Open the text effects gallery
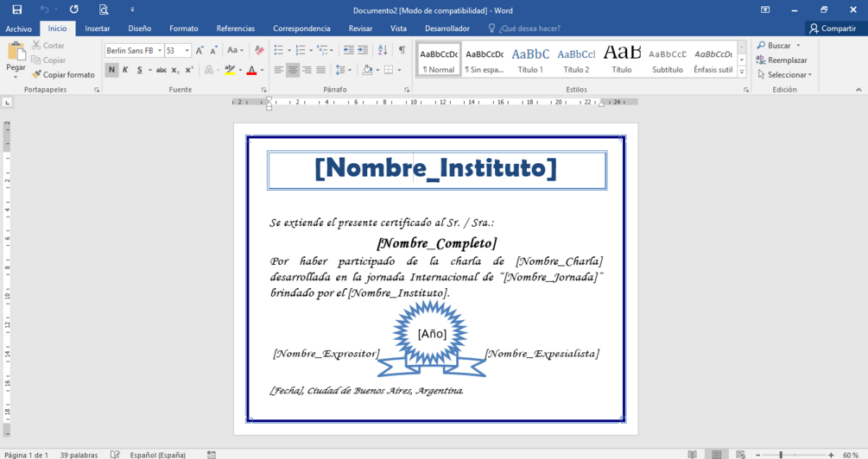 tap(209, 70)
